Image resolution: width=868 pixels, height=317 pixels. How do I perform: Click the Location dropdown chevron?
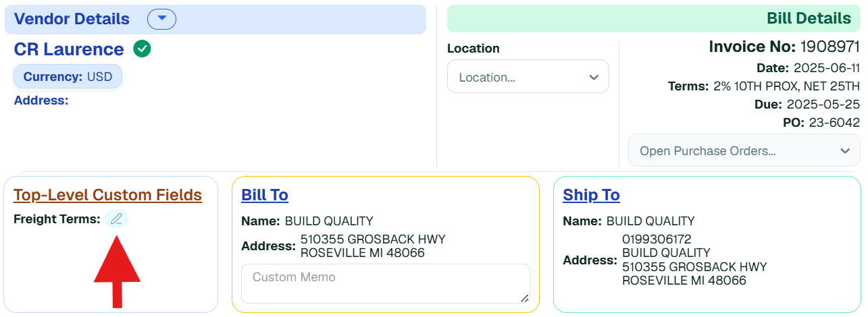[x=594, y=78]
